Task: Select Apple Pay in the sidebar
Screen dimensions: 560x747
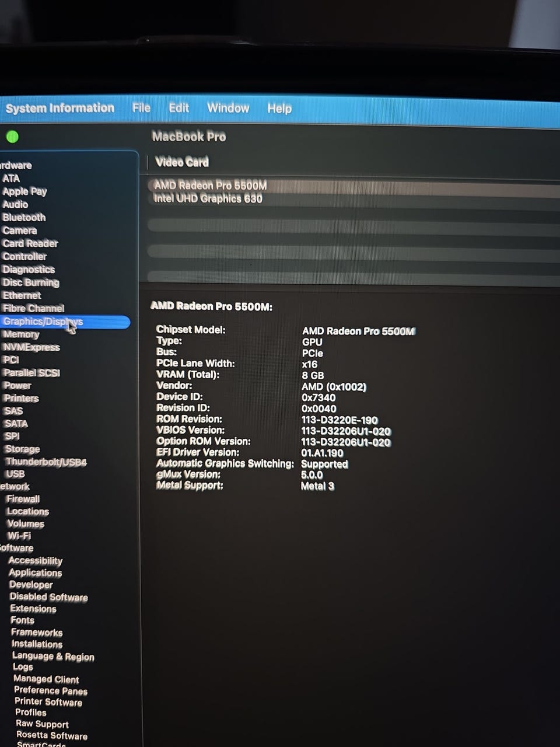Action: point(24,191)
